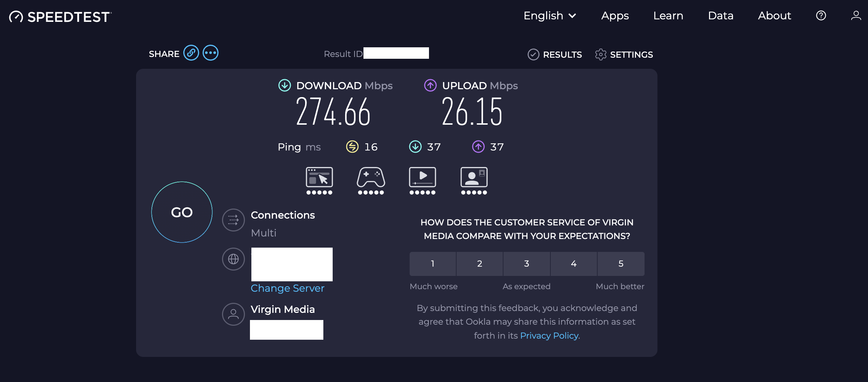Open the Learn menu

[x=668, y=16]
